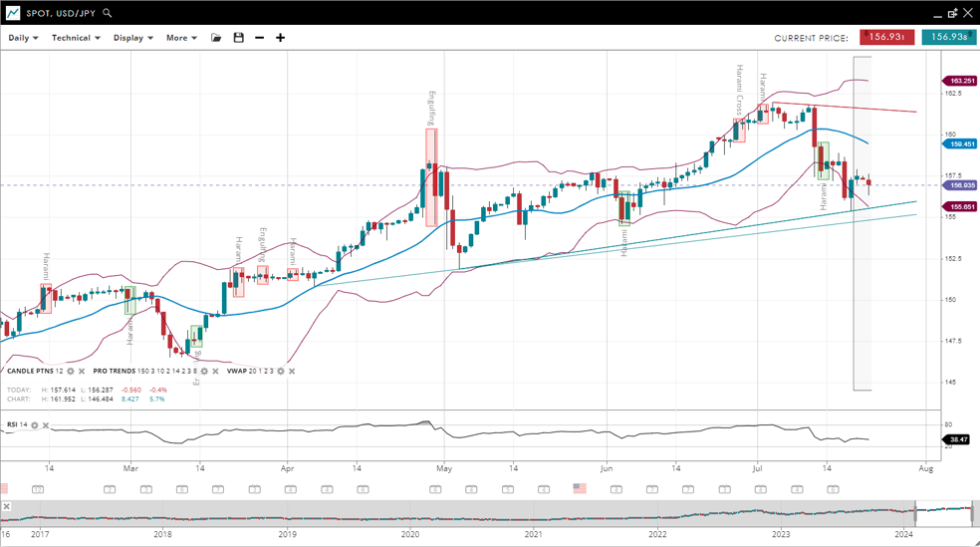This screenshot has width=980, height=547.
Task: Click the US flag event marker
Action: coord(580,488)
